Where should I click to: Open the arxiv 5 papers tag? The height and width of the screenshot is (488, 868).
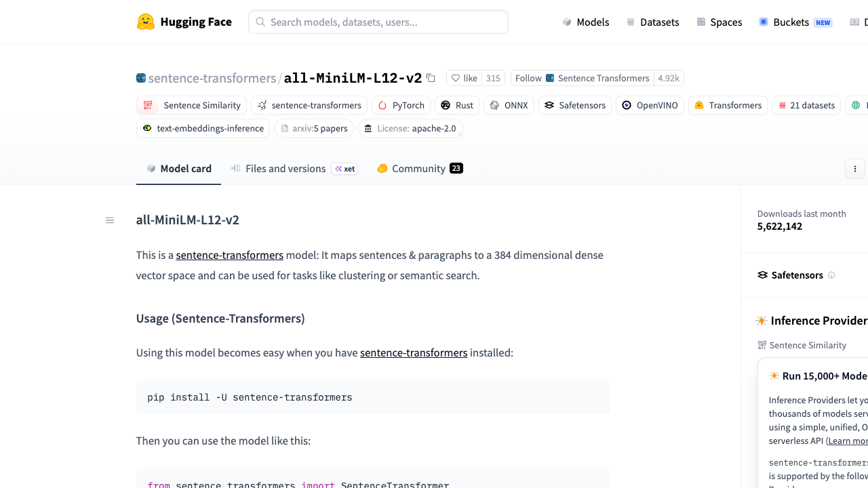click(314, 128)
